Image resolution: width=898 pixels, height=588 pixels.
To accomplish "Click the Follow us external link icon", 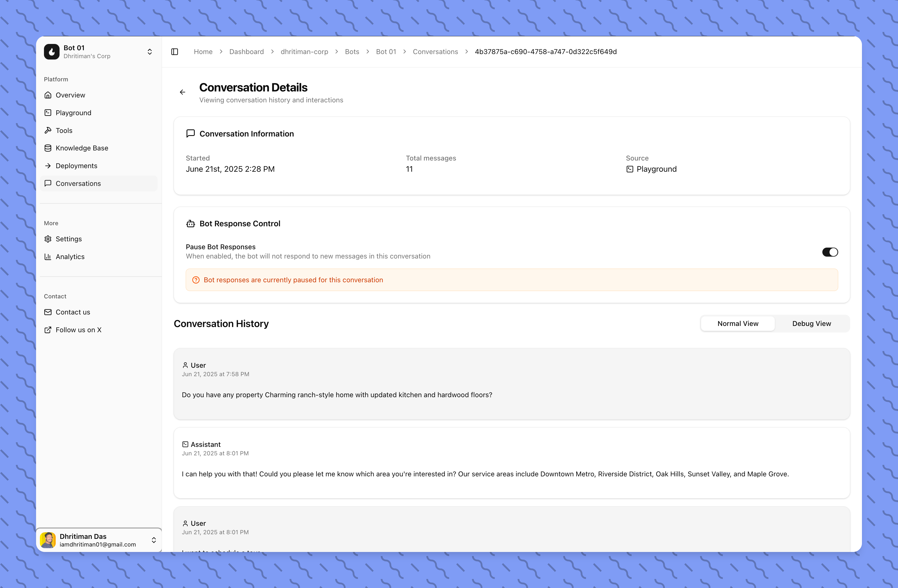I will 48,330.
